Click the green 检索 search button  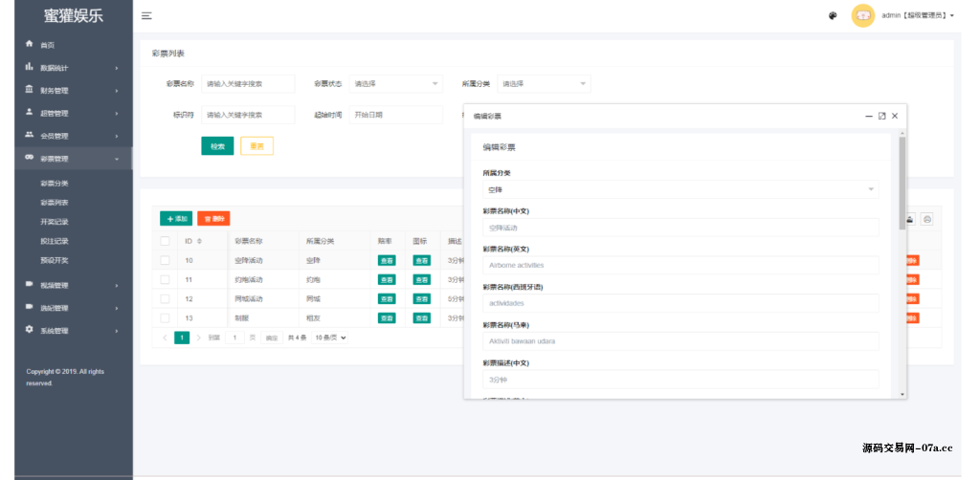[x=217, y=146]
